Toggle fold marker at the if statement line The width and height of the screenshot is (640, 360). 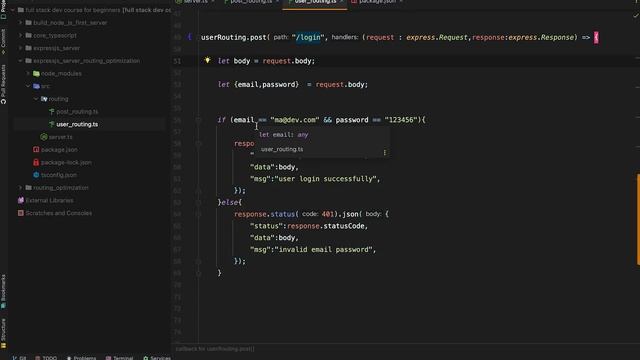coord(198,120)
